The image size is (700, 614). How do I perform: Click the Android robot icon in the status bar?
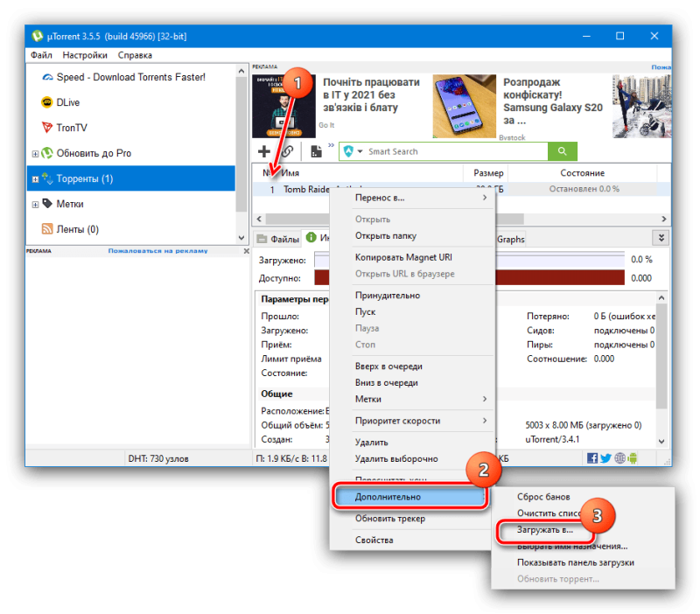[x=632, y=457]
